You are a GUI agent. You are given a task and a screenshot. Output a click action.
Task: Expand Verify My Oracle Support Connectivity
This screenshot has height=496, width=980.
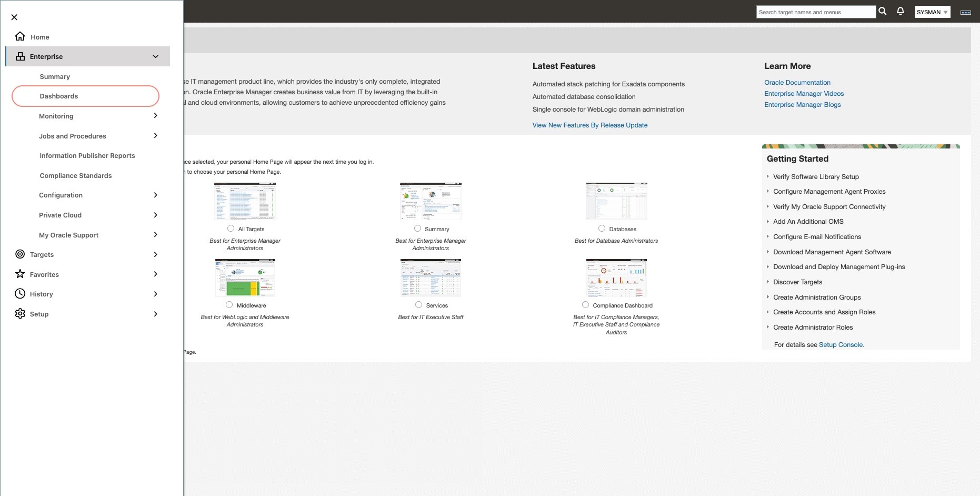point(768,206)
